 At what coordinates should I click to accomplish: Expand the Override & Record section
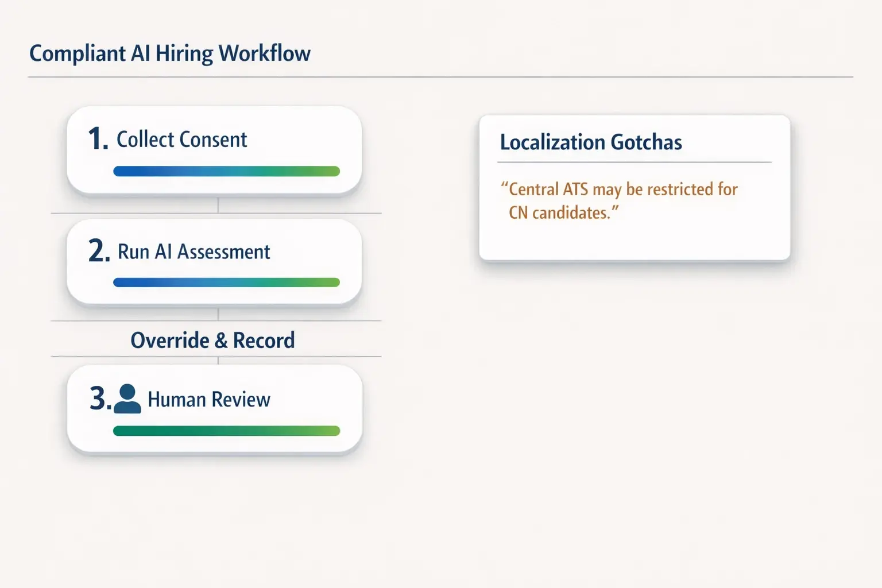(x=213, y=339)
